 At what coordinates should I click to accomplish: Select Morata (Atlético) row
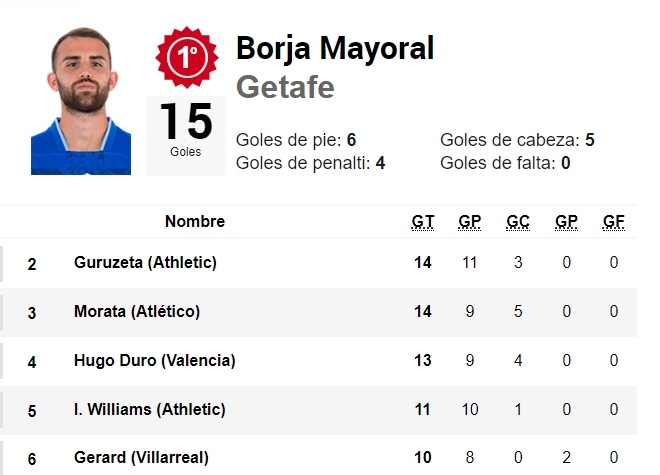(x=137, y=312)
